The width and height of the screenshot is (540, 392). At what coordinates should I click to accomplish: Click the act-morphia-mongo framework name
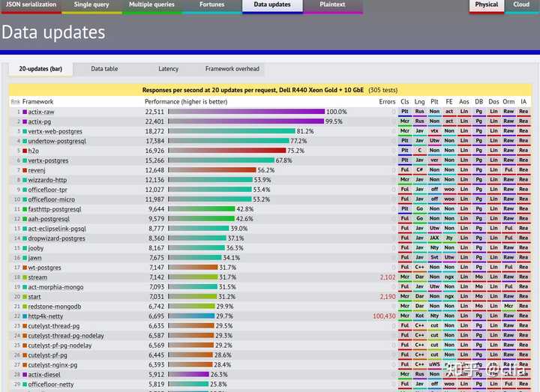point(55,287)
